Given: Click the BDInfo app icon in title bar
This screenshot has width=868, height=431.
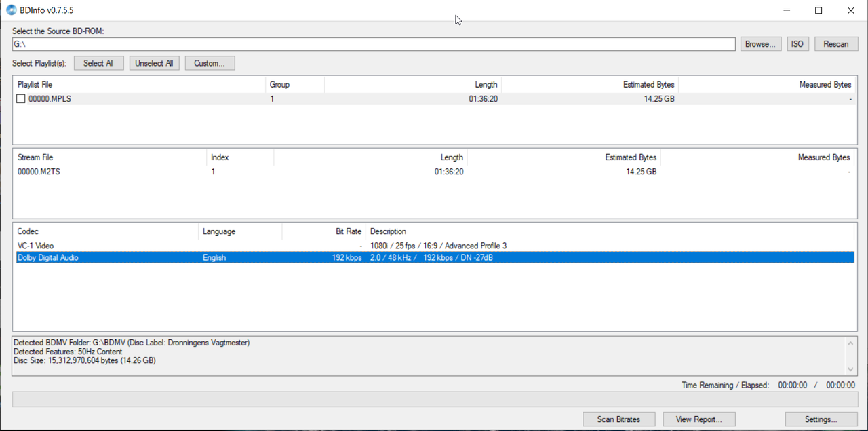Looking at the screenshot, I should coord(11,10).
